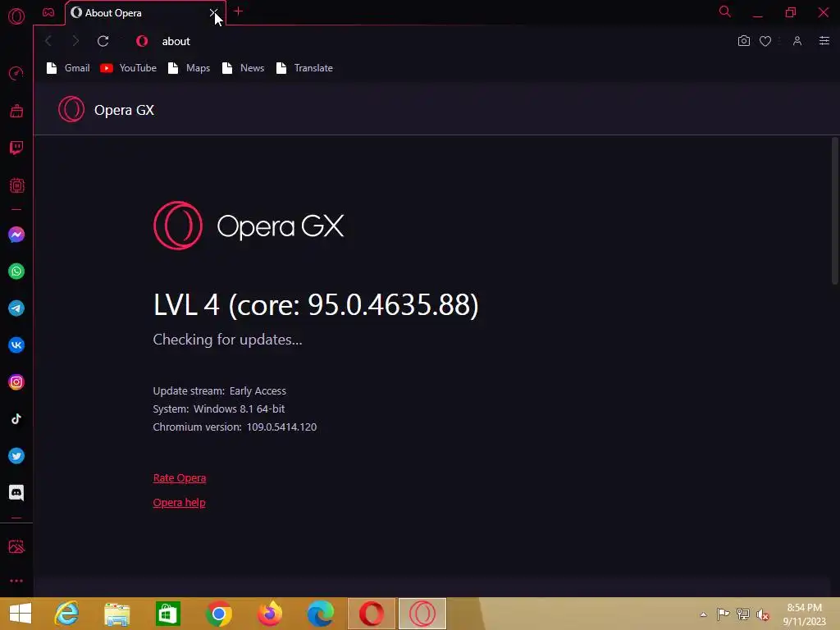The image size is (840, 630).
Task: Click the Opera GX header logo
Action: 71,109
